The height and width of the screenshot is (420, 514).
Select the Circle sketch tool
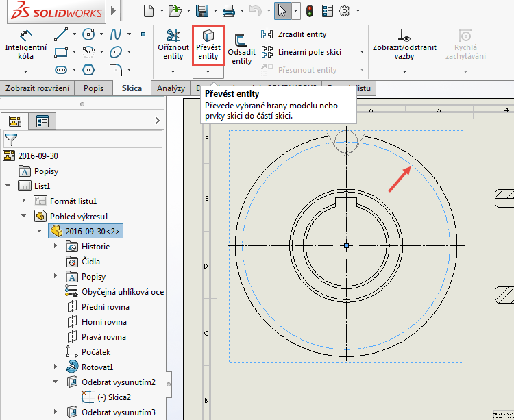coord(88,34)
